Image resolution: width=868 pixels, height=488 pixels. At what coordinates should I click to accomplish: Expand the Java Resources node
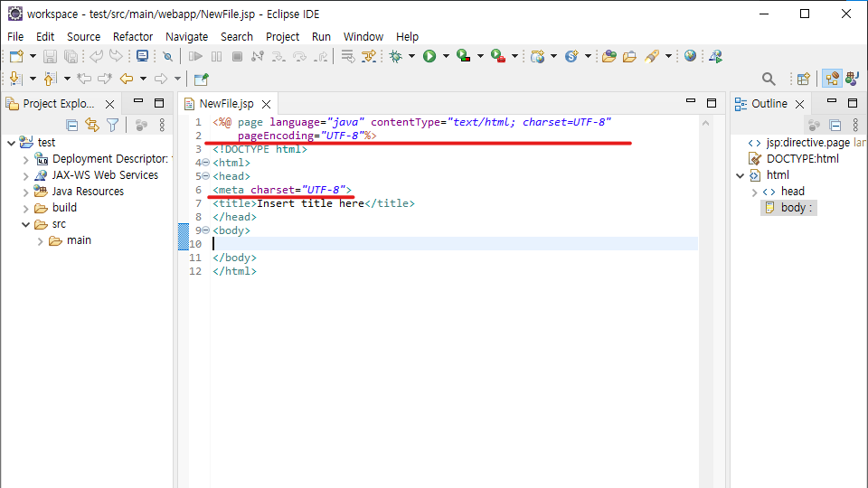point(25,192)
